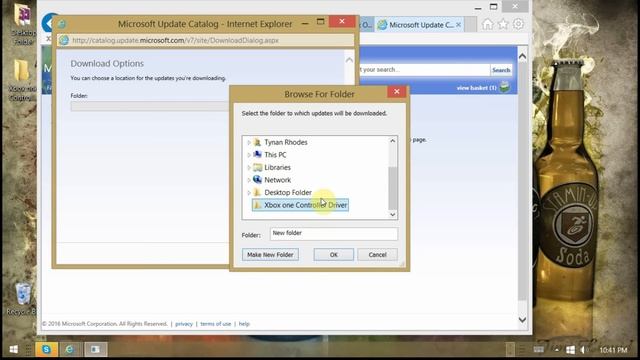Click the catalog Search button

[x=501, y=70]
